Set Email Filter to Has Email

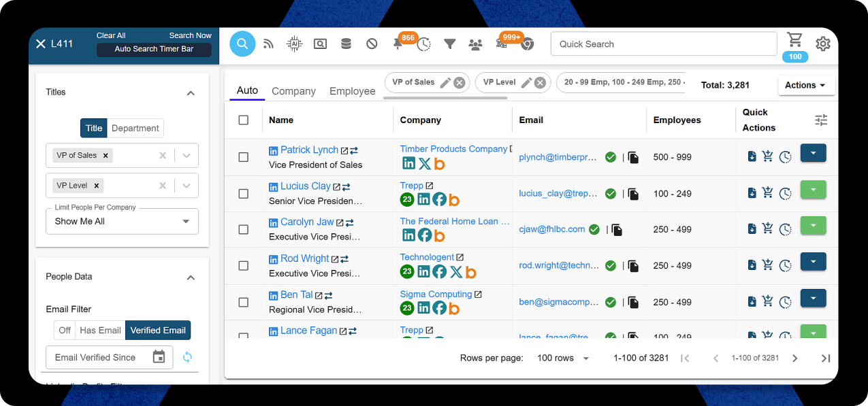tap(100, 331)
